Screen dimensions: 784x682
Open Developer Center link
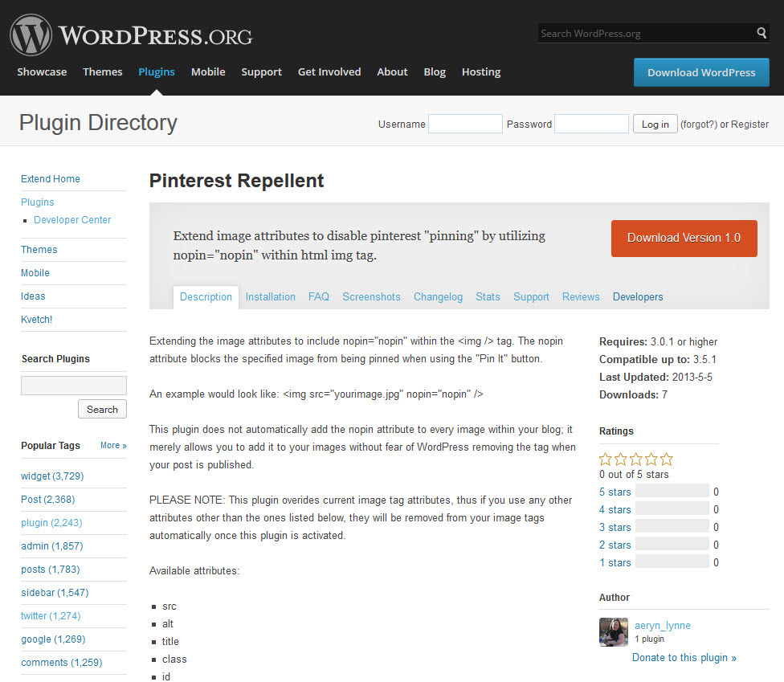[x=72, y=220]
